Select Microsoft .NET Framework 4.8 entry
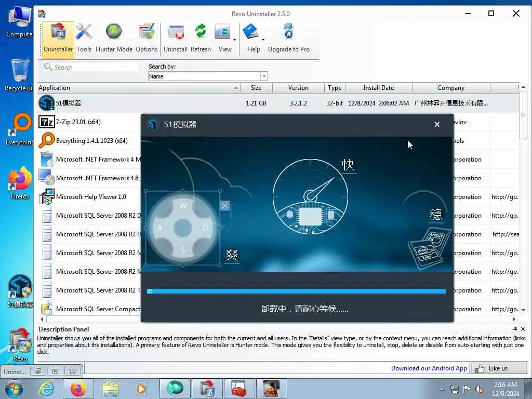 coord(97,178)
